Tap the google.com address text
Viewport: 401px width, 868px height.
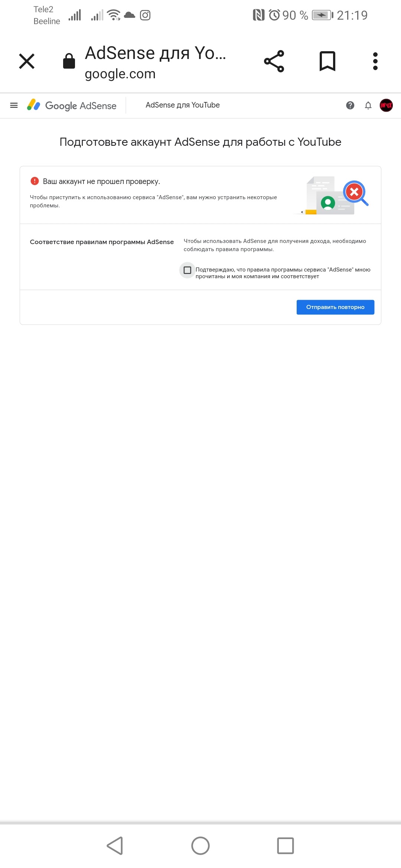(120, 74)
